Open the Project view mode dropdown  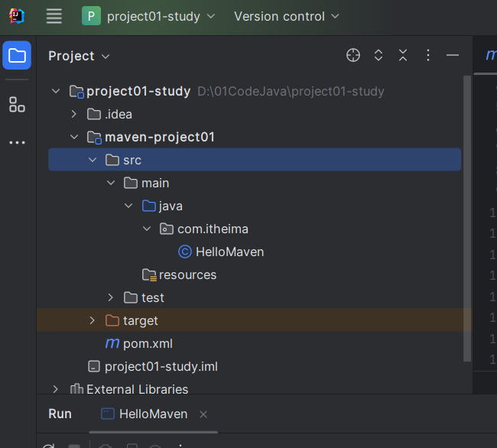click(x=79, y=56)
